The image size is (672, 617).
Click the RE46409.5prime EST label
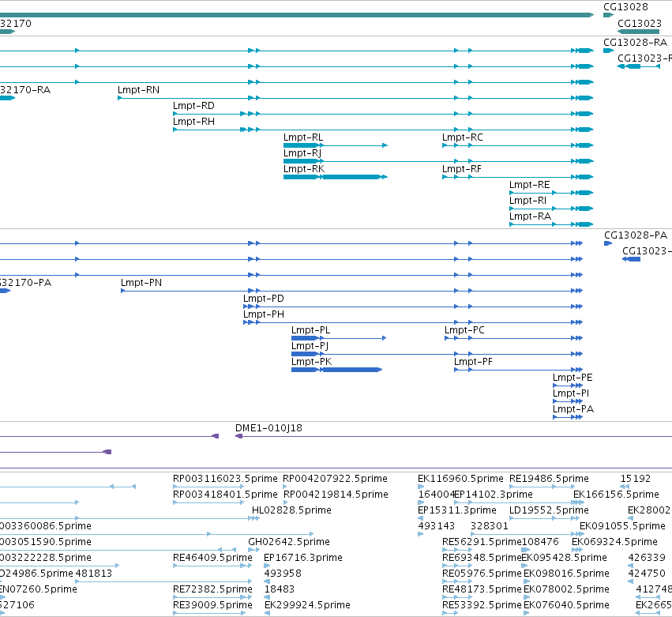point(212,558)
